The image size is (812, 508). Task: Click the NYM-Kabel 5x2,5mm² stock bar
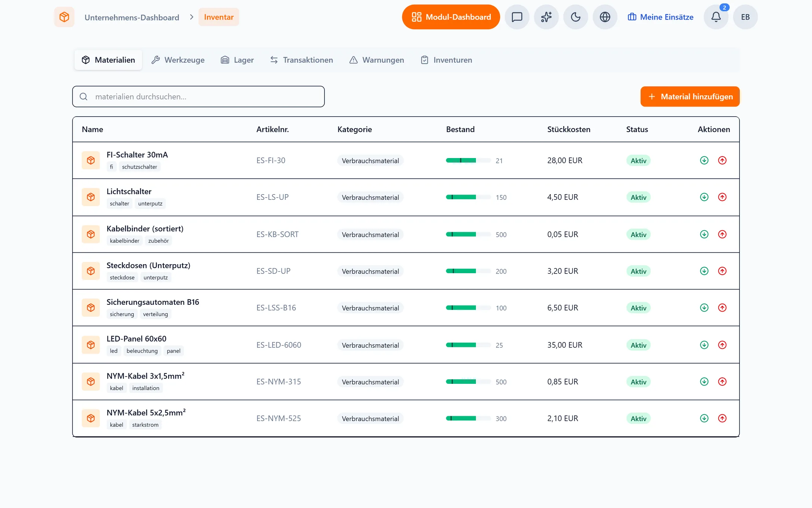(468, 418)
